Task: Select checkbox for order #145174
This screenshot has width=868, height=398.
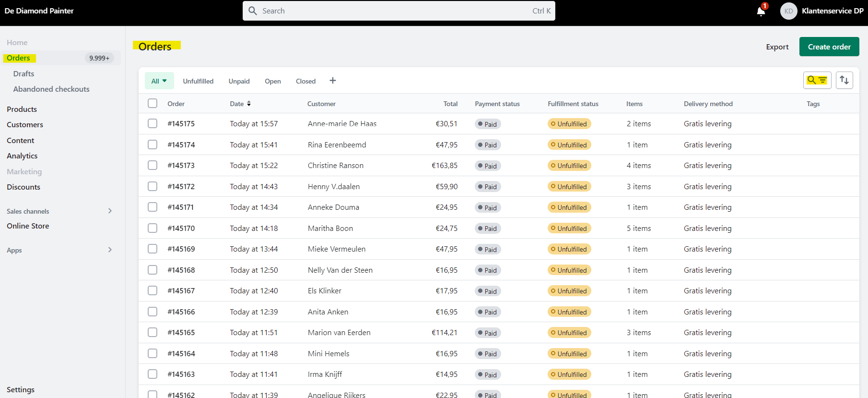Action: [152, 145]
